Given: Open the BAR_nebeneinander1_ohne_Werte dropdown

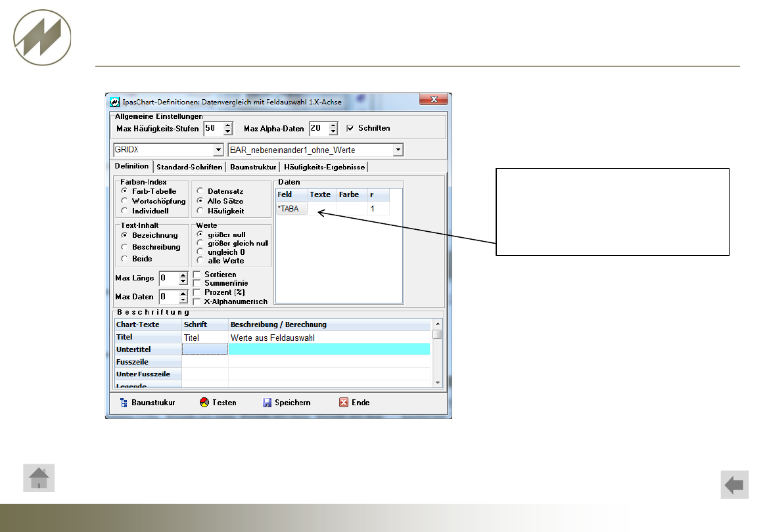Looking at the screenshot, I should [x=398, y=150].
